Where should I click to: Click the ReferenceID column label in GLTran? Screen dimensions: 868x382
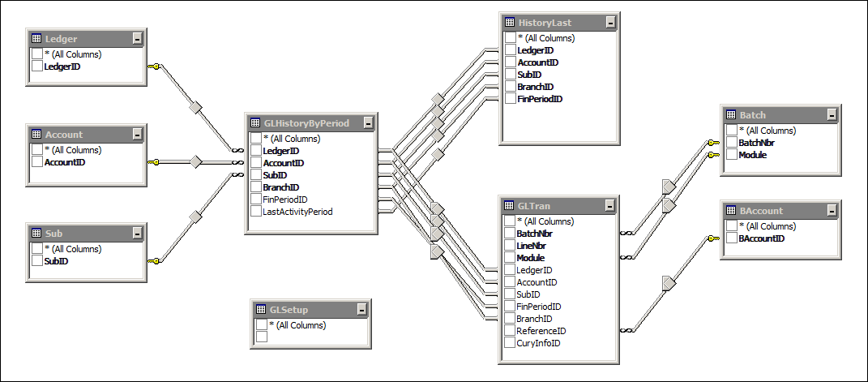pos(541,331)
